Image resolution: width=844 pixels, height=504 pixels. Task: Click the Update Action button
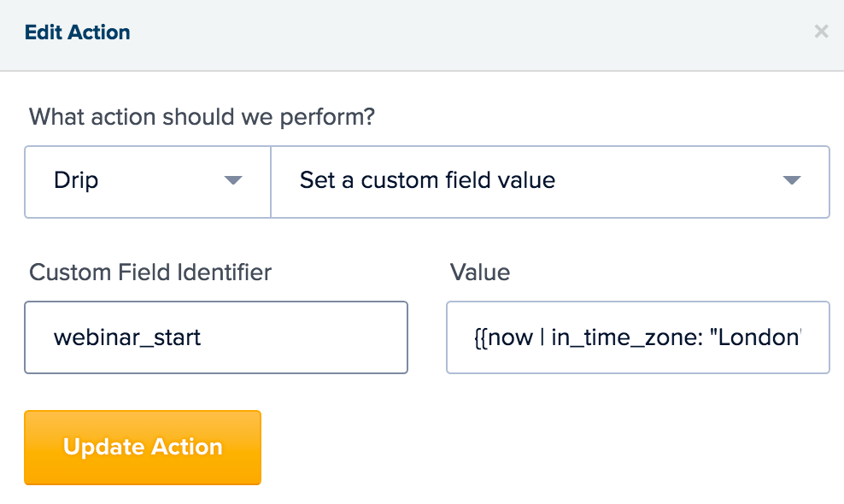coord(143,448)
